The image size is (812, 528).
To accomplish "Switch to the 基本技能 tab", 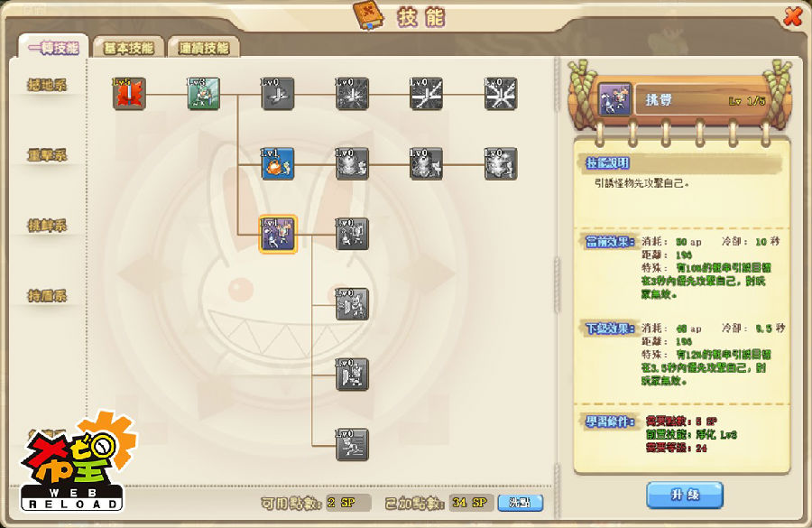I will point(128,48).
